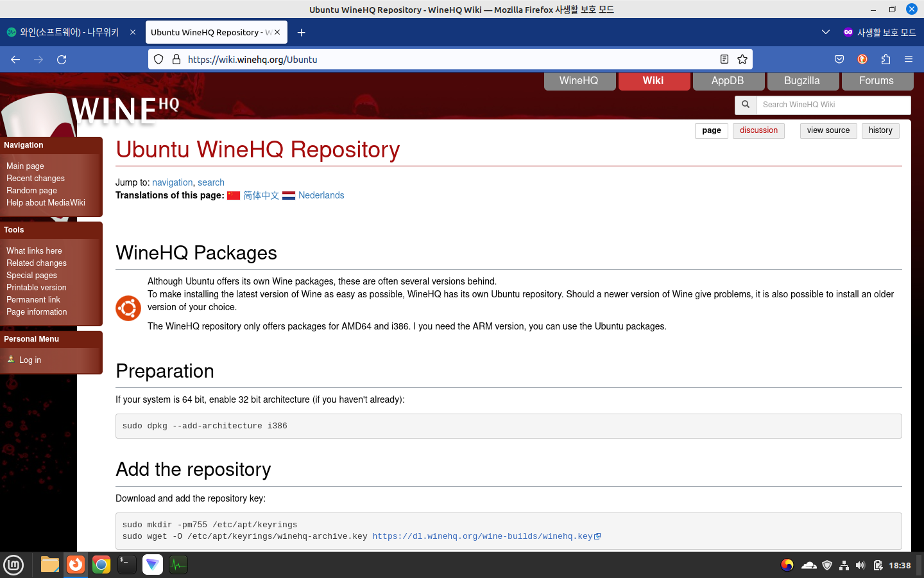Open Permanent link

pyautogui.click(x=33, y=299)
